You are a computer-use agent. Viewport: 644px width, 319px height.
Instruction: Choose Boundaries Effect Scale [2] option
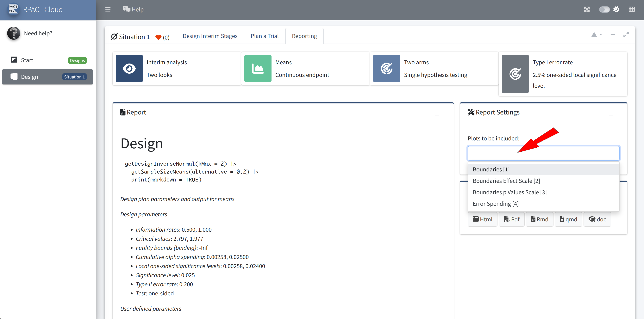click(506, 181)
